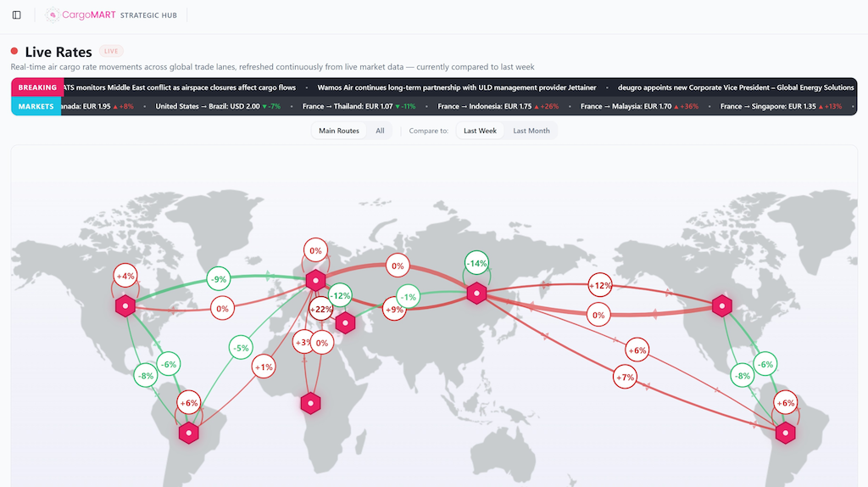Click the LIVE status badge
This screenshot has height=487, width=868.
(111, 52)
